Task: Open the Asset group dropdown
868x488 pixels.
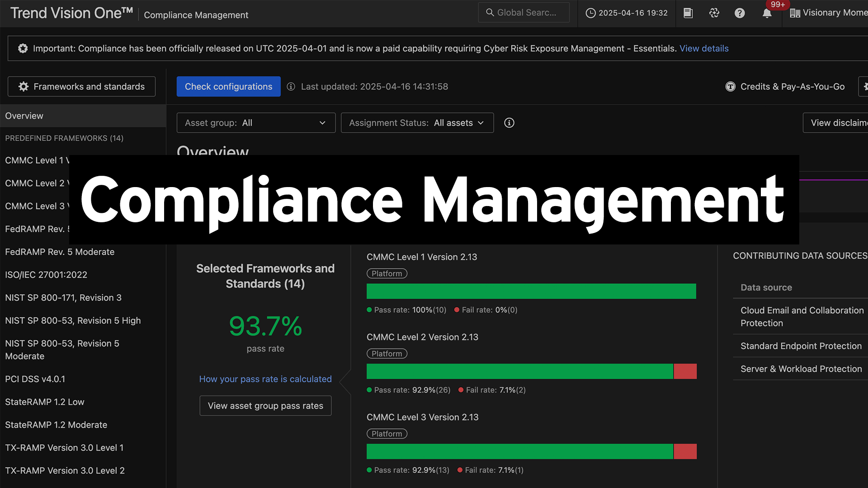Action: tap(256, 123)
